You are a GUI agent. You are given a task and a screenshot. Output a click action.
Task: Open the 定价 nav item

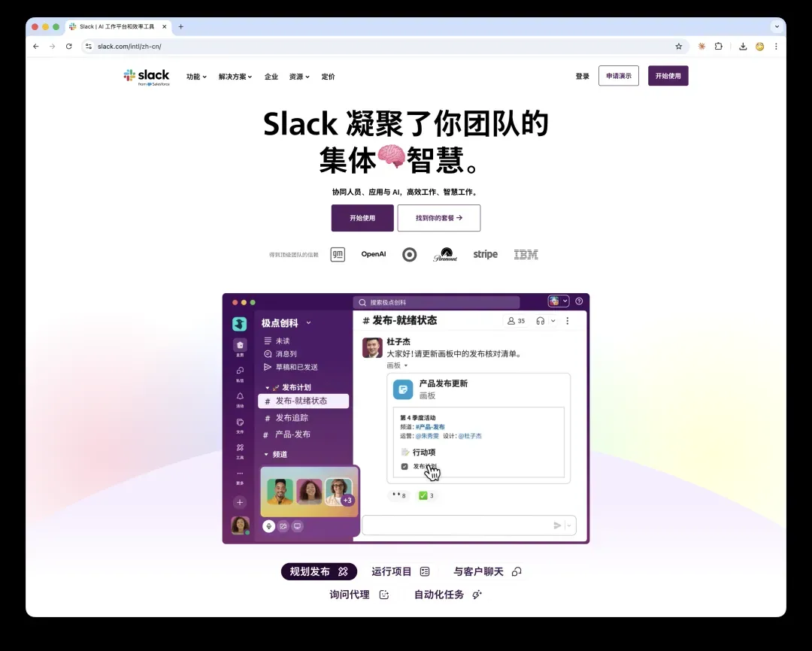328,77
